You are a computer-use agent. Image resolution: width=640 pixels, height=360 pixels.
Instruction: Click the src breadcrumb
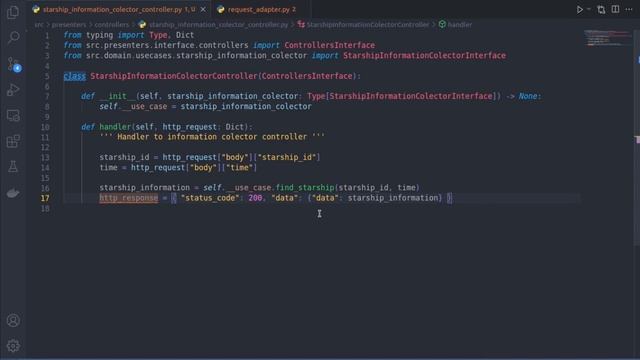(x=39, y=24)
